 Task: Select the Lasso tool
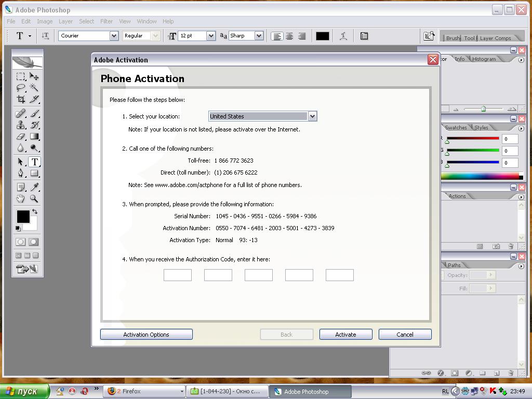21,87
